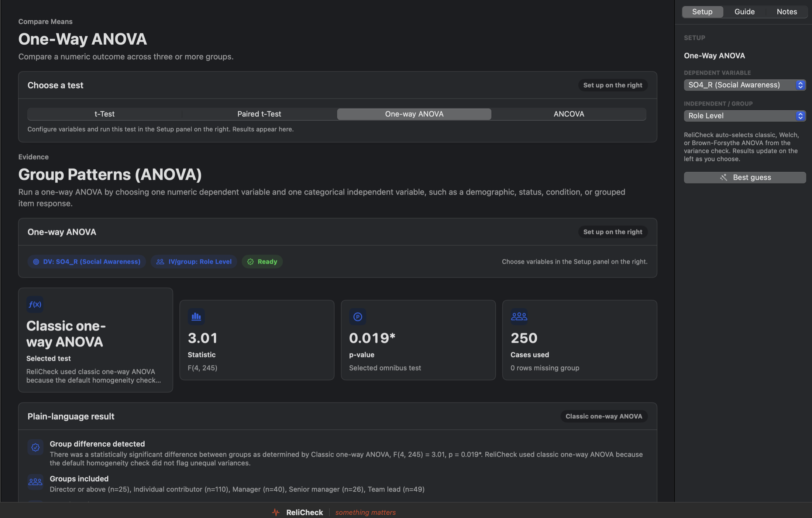Click the 0.019* p-value figure
812x518 pixels.
pyautogui.click(x=372, y=338)
